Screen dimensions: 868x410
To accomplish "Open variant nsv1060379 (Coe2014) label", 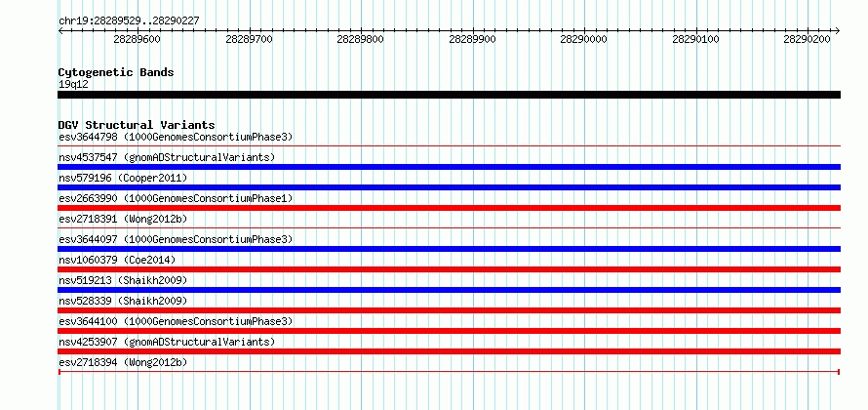I will pyautogui.click(x=117, y=260).
